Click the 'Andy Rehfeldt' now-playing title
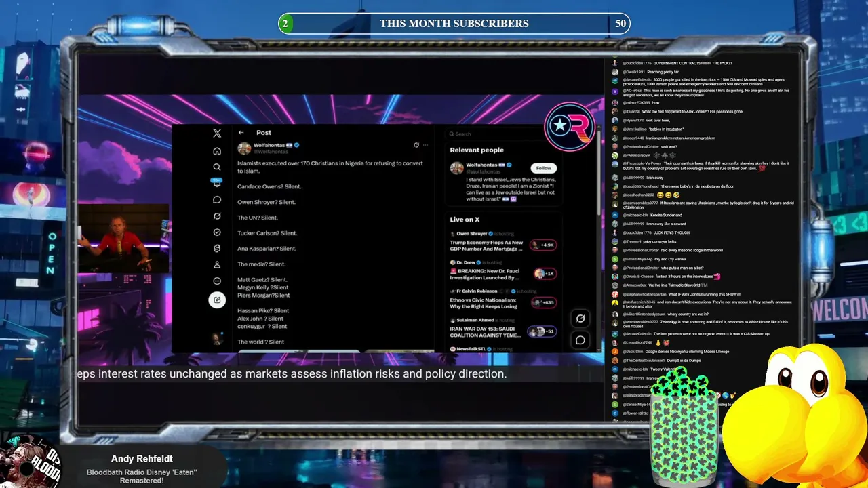The height and width of the screenshot is (488, 868). [x=142, y=459]
